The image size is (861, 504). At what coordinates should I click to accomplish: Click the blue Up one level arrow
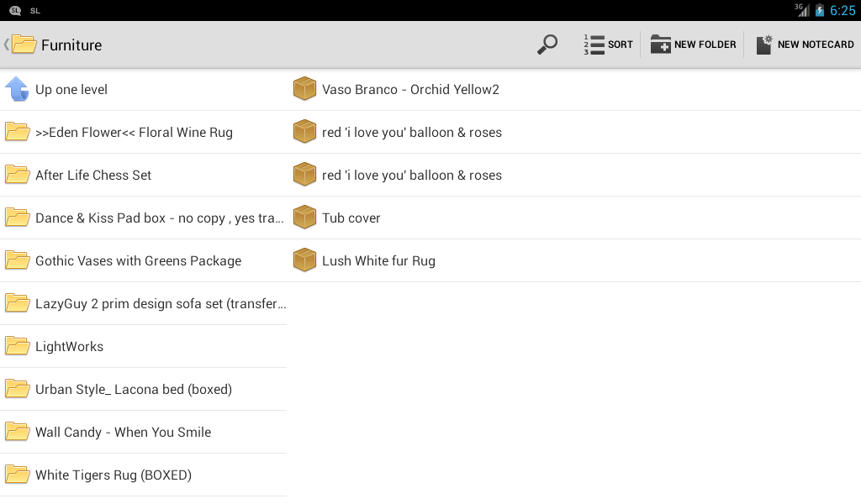tap(17, 89)
